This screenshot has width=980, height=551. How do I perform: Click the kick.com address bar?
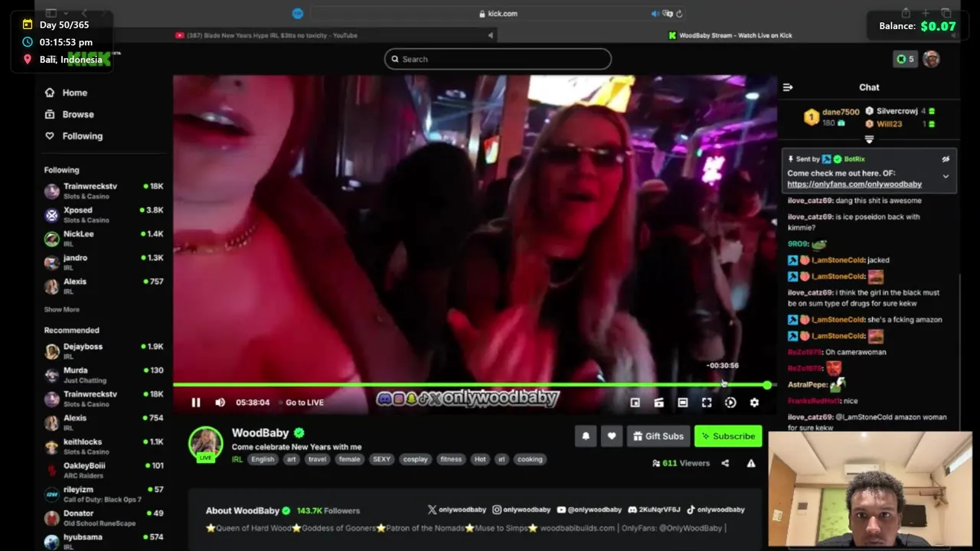[x=498, y=13]
